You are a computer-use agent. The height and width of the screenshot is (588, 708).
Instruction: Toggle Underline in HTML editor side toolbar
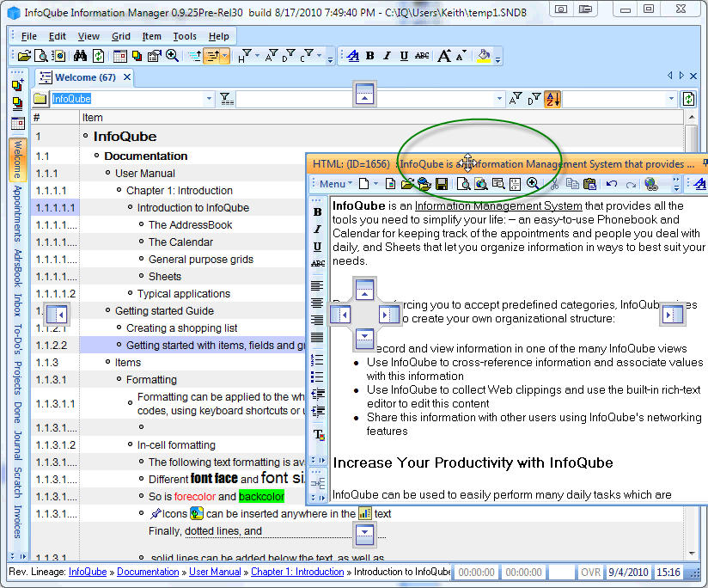coord(318,246)
